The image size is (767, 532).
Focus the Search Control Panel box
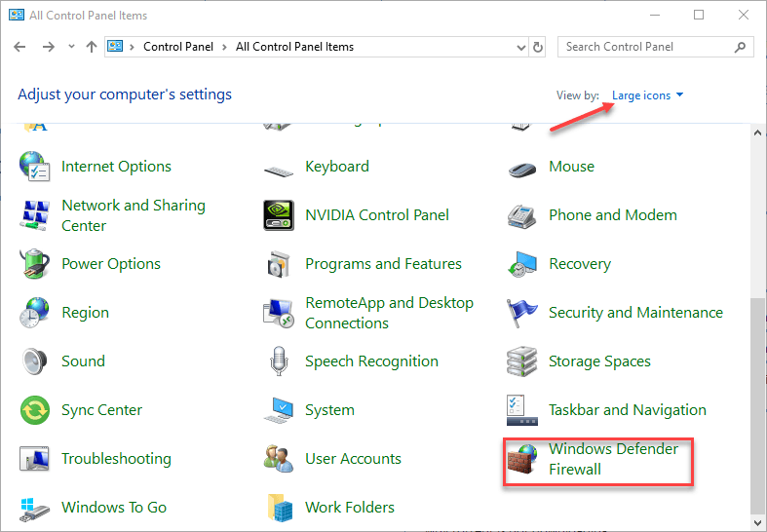656,47
